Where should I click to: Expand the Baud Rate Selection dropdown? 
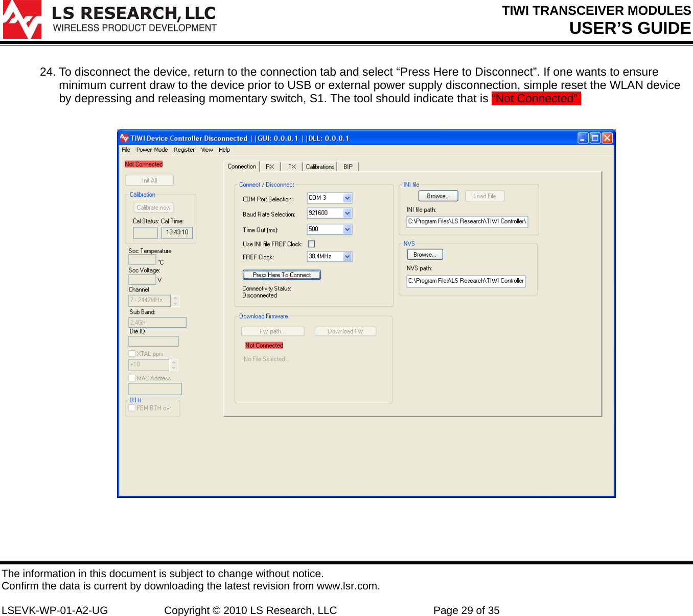[348, 213]
